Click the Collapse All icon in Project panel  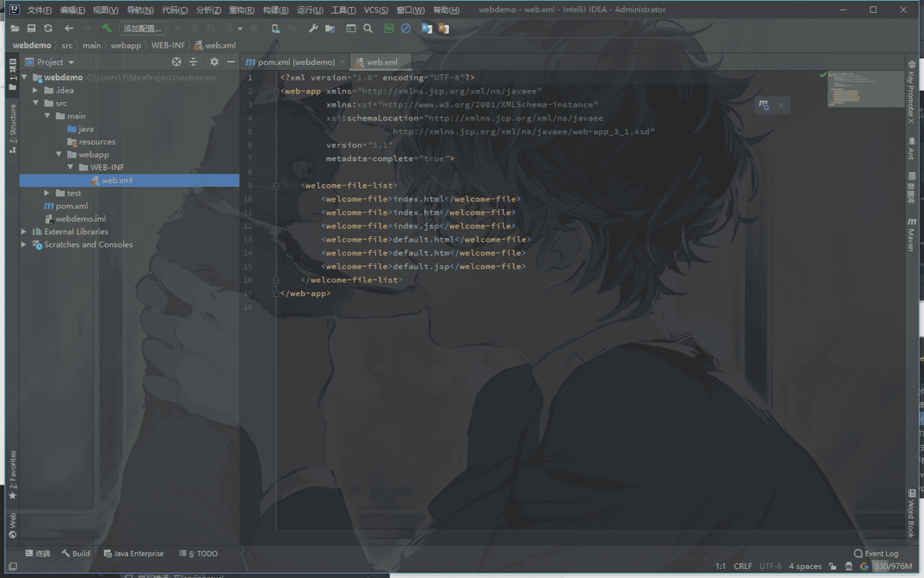click(193, 62)
